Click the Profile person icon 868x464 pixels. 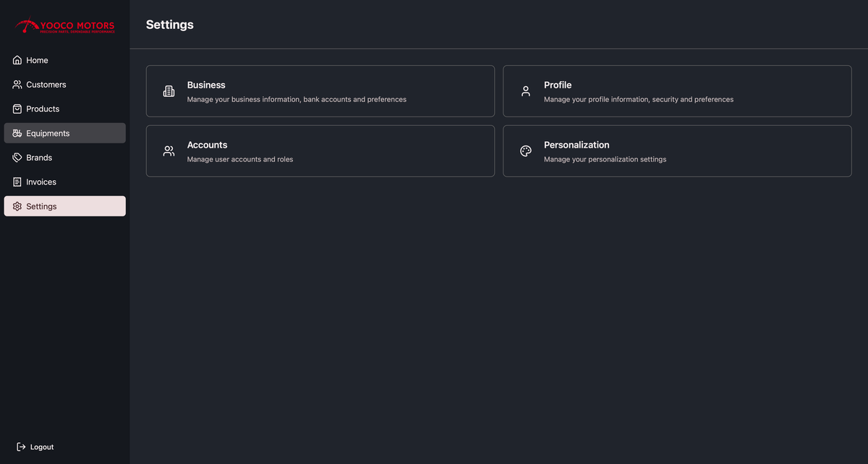[x=526, y=91]
